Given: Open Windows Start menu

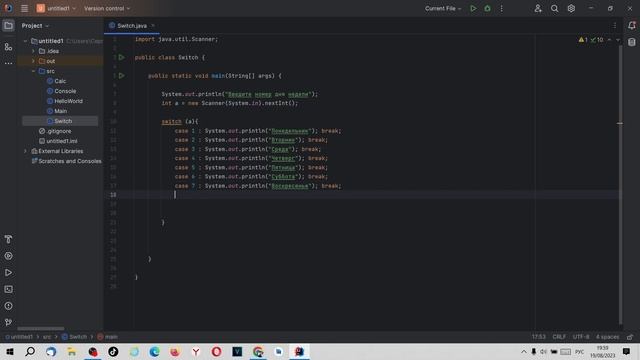Looking at the screenshot, I should 10,351.
